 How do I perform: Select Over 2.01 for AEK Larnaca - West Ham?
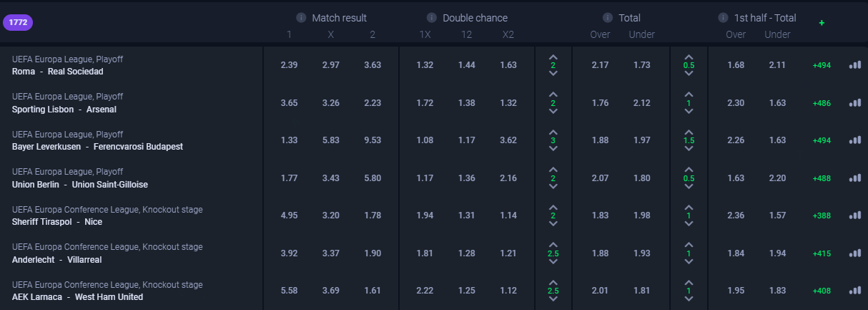[x=600, y=291]
